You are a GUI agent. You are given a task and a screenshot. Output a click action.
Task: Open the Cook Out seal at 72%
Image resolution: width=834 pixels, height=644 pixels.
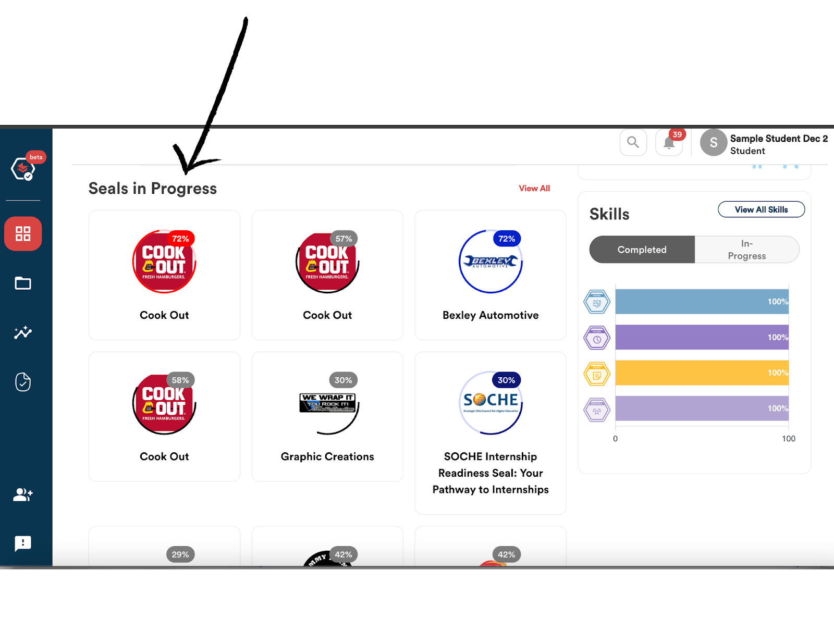pyautogui.click(x=164, y=275)
